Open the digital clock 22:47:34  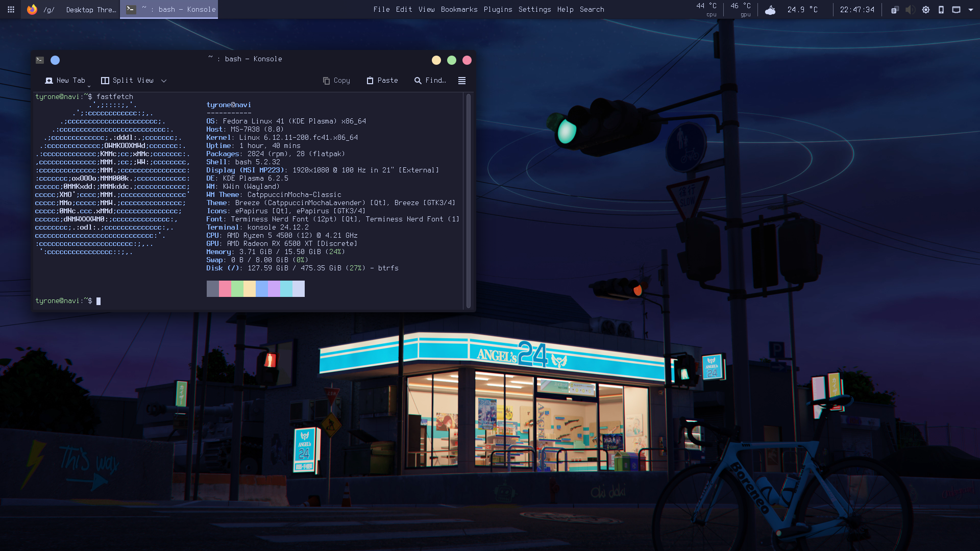[857, 9]
